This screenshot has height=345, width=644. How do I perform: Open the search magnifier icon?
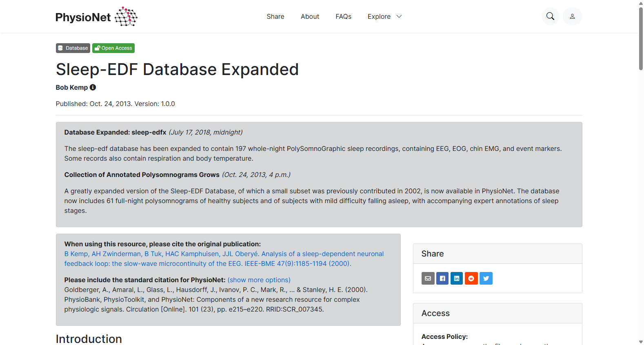(550, 16)
